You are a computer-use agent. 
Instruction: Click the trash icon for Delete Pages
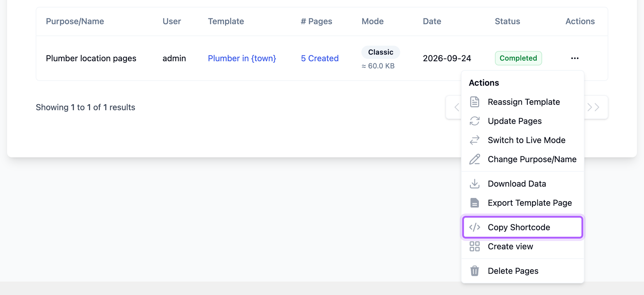pos(475,271)
